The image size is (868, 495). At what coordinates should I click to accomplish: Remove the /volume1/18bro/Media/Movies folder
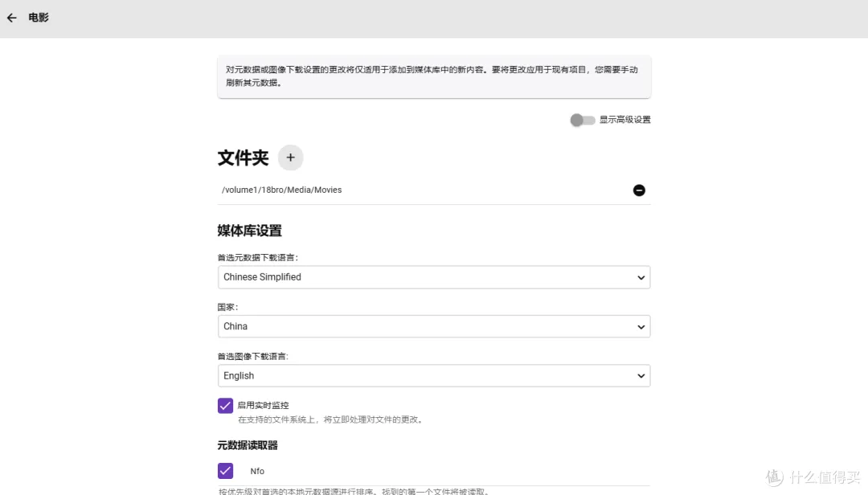coord(639,190)
